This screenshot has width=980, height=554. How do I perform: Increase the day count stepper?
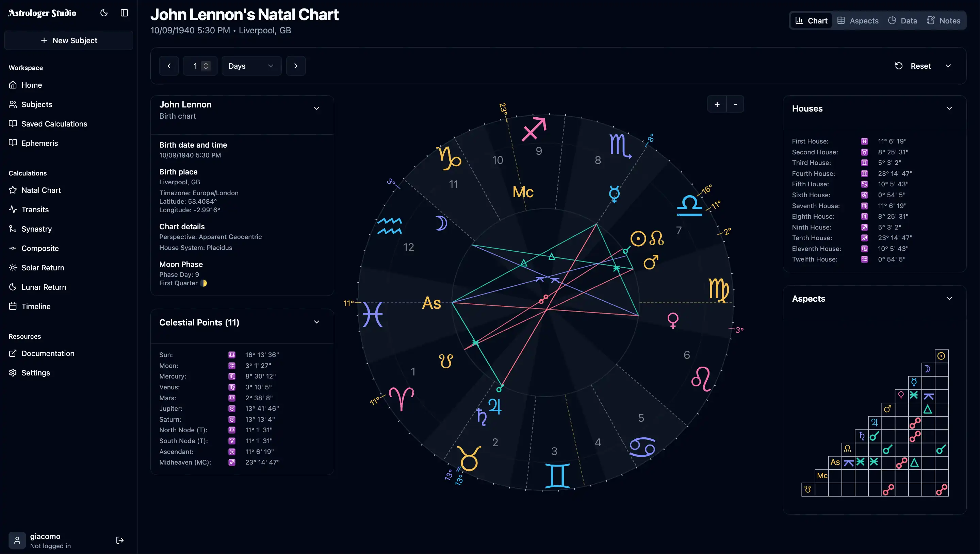(206, 63)
